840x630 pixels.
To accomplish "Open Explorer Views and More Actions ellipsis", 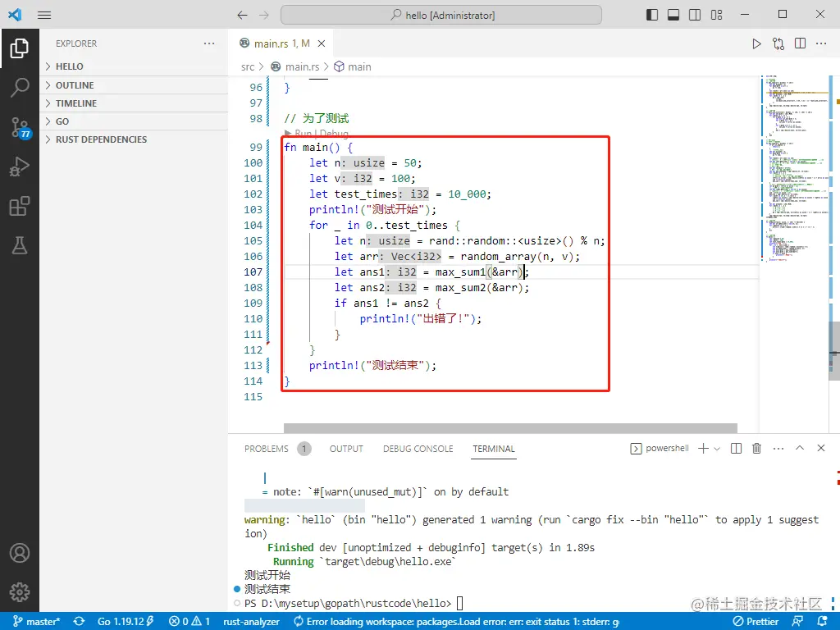I will [209, 43].
